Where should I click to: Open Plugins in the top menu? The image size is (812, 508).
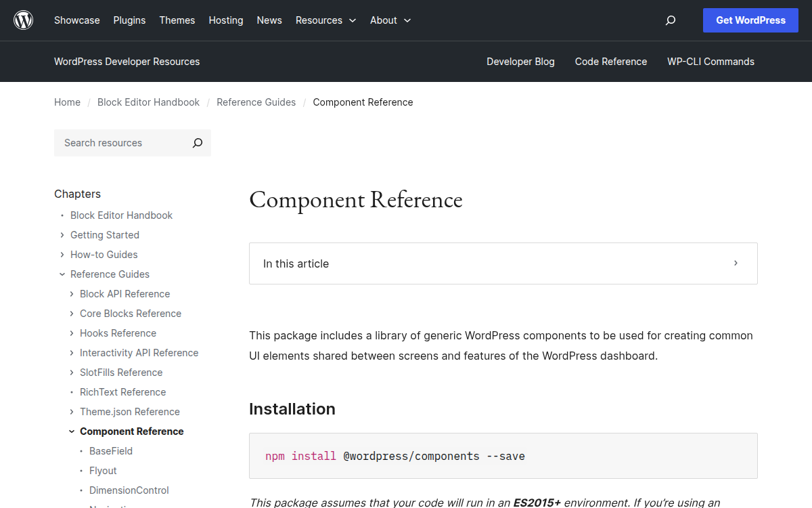[x=129, y=20]
